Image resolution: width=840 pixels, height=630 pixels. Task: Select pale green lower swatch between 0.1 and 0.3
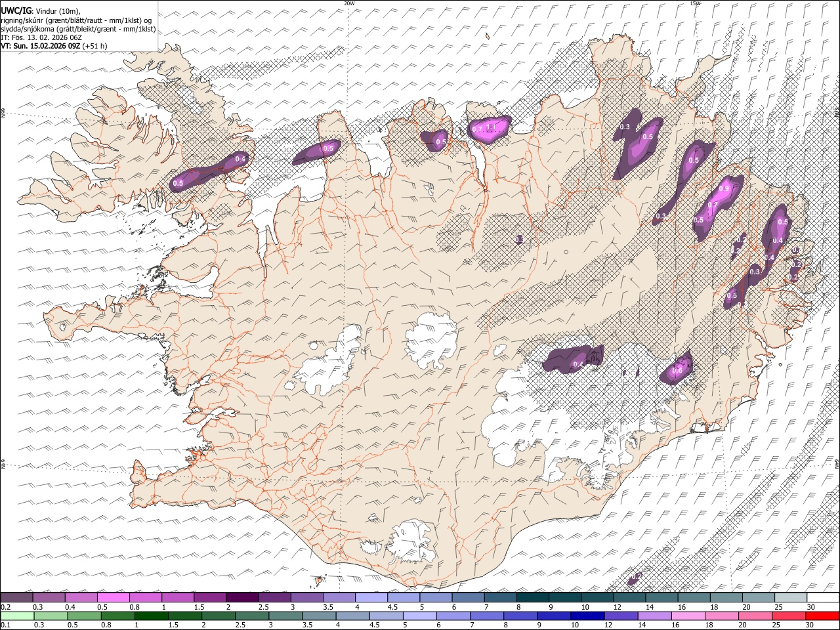pyautogui.click(x=18, y=616)
